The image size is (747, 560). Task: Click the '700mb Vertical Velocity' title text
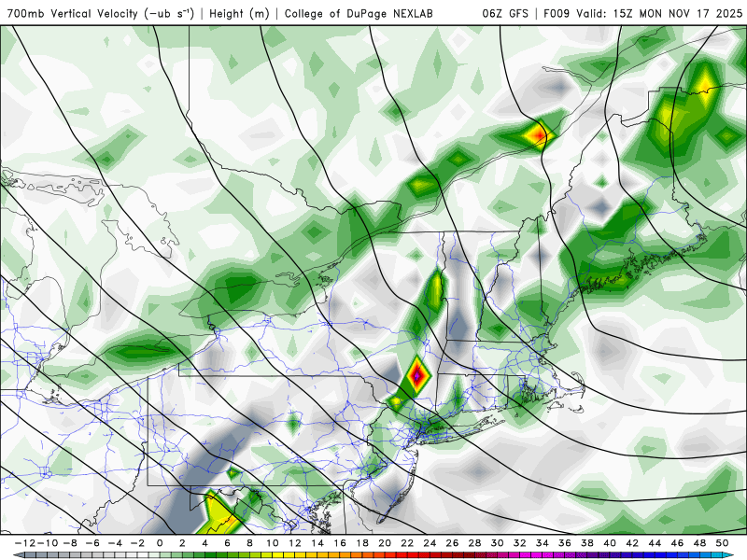tap(101, 13)
